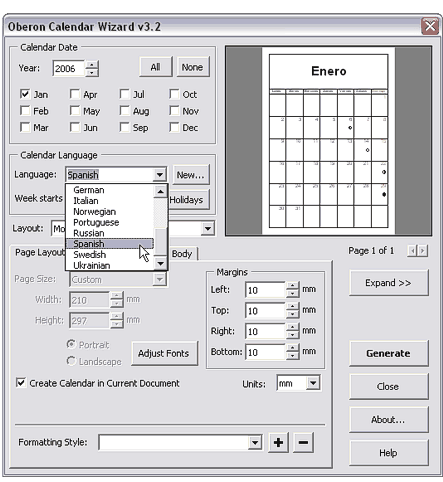Open the Units dropdown
This screenshot has height=482, width=443.
point(313,383)
